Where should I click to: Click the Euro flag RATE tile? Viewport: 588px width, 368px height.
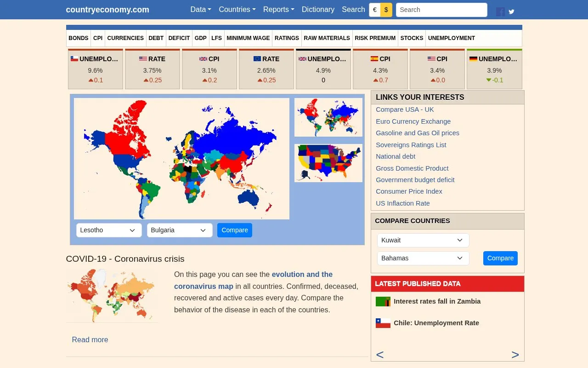(266, 69)
